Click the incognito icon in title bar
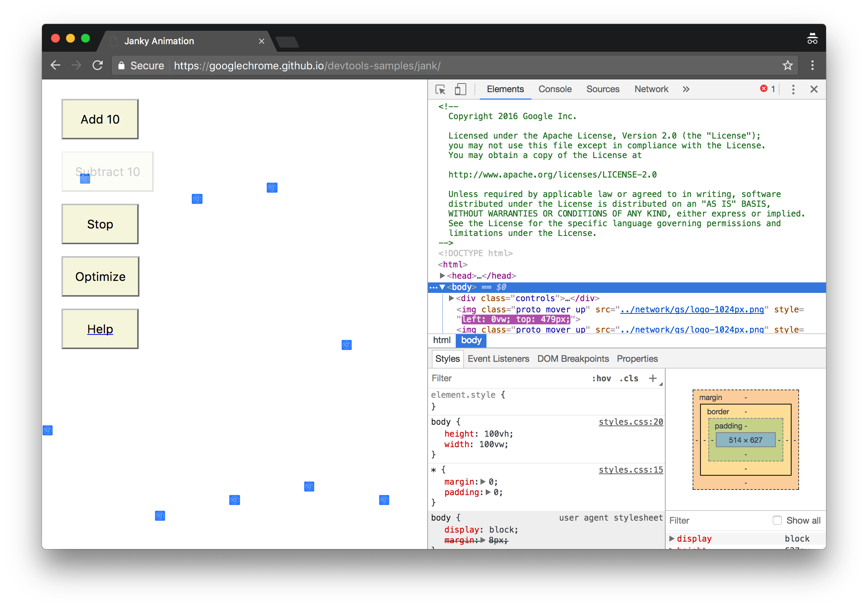 (812, 38)
